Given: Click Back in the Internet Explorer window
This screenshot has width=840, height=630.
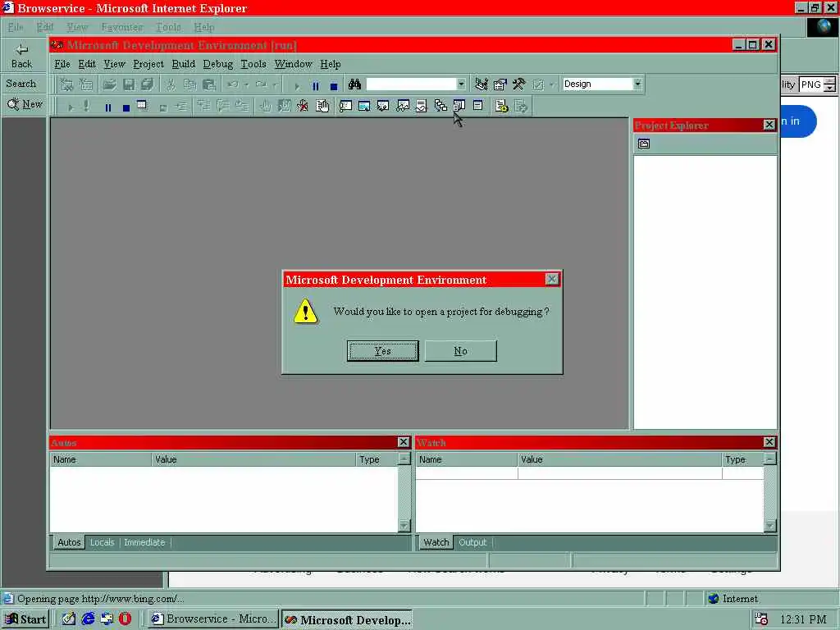Looking at the screenshot, I should (21, 57).
